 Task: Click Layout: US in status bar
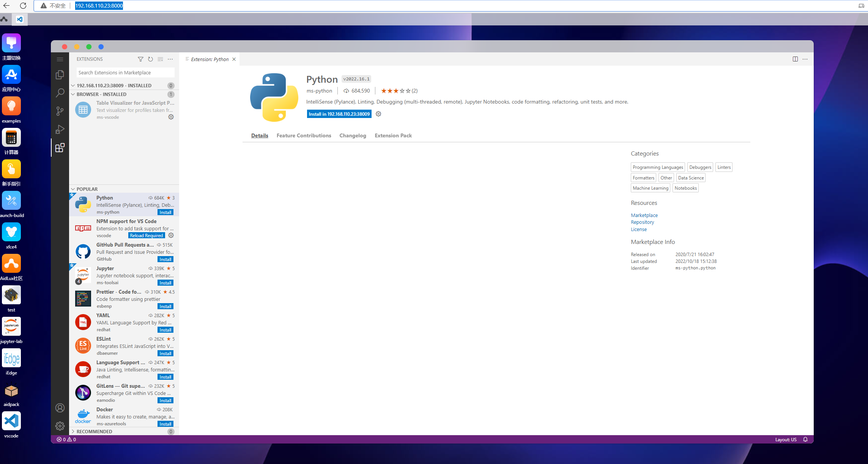click(786, 439)
